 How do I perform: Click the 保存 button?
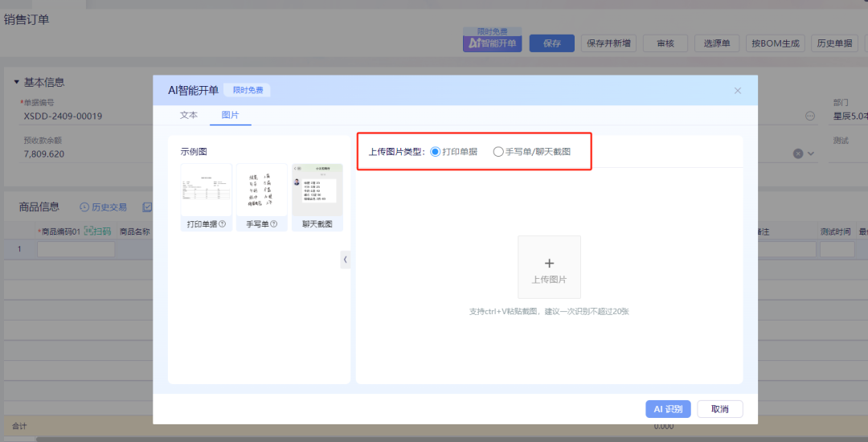coord(552,43)
